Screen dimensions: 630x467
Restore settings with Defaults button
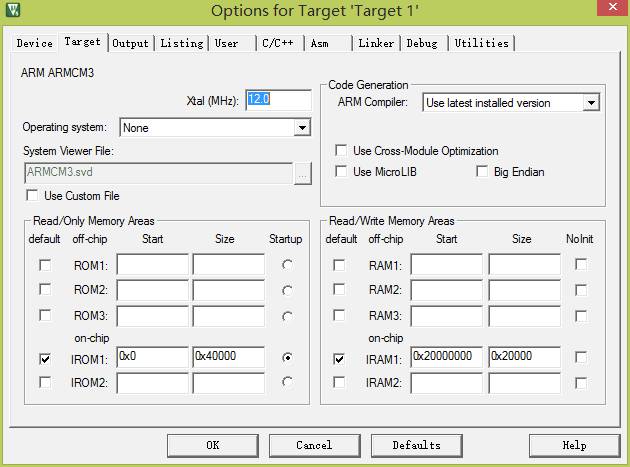(417, 445)
